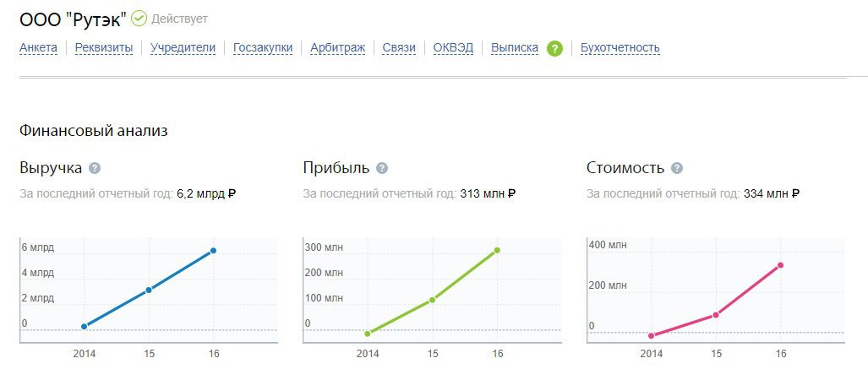Switch to the Учредители tab
The image size is (868, 391).
183,47
